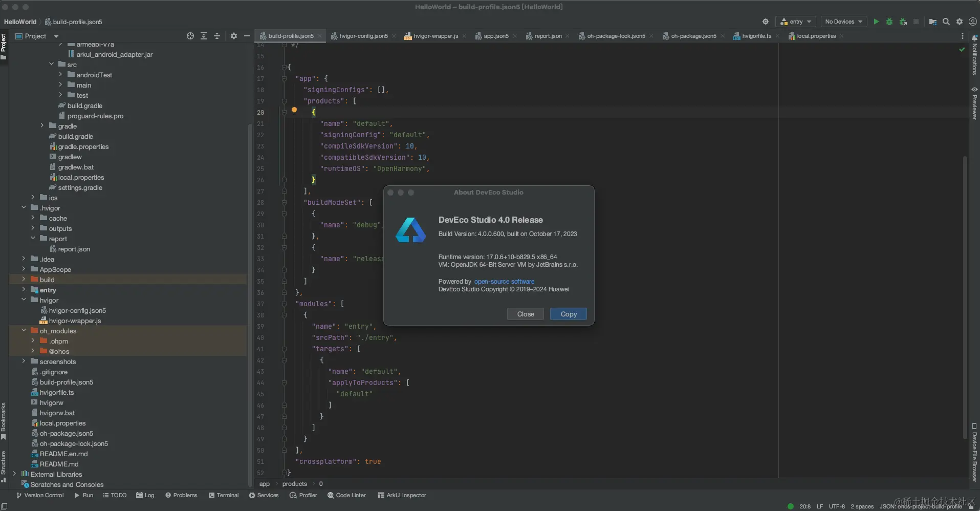Click the account profile icon top right
This screenshot has width=980, height=511.
click(973, 22)
